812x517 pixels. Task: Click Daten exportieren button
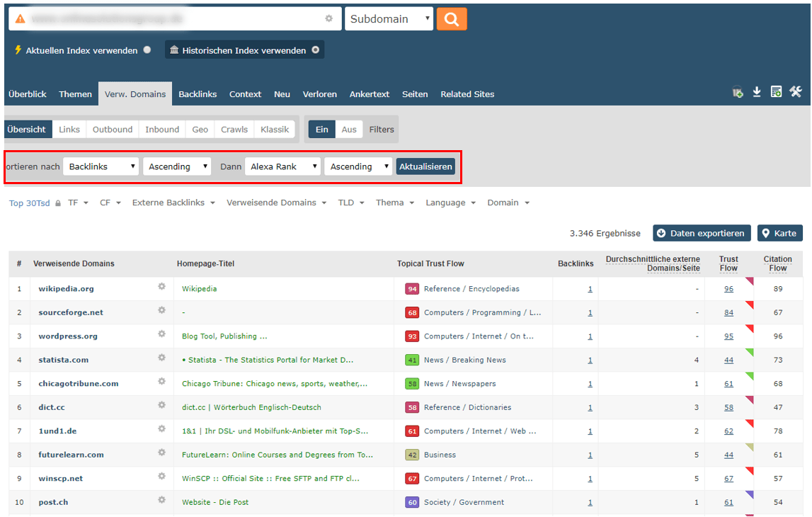coord(702,233)
